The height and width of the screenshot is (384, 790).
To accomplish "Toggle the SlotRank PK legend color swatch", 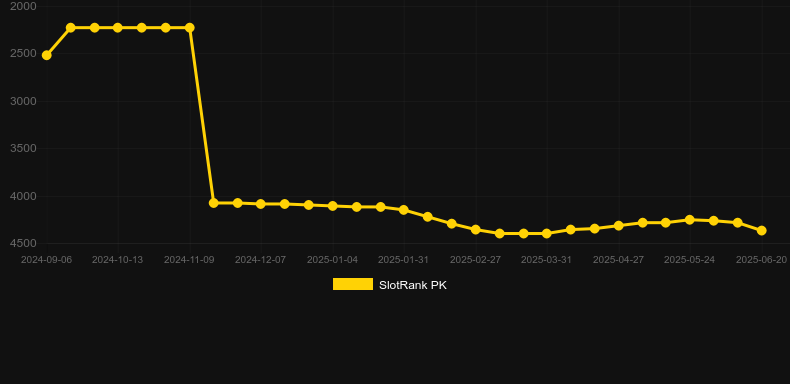I will click(353, 284).
